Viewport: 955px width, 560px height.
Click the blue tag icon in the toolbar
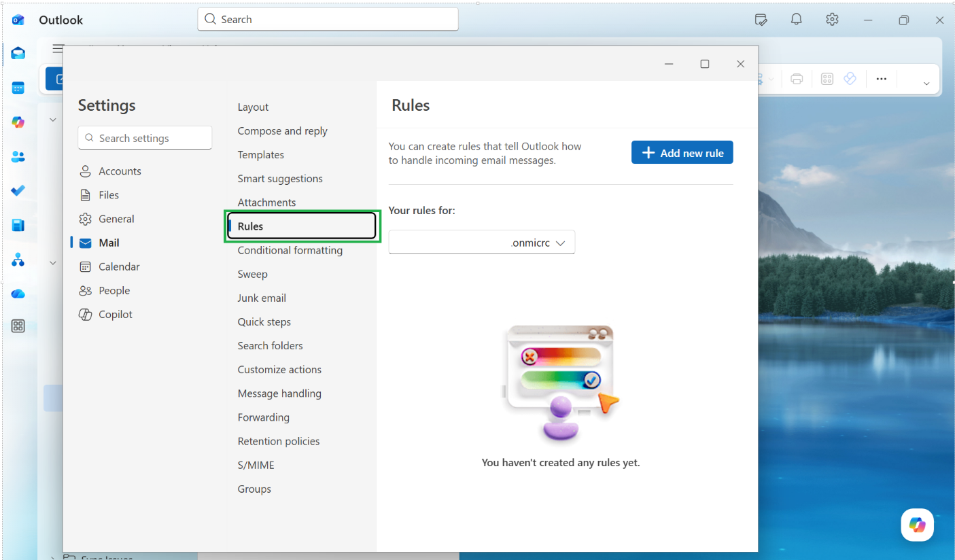pos(850,79)
